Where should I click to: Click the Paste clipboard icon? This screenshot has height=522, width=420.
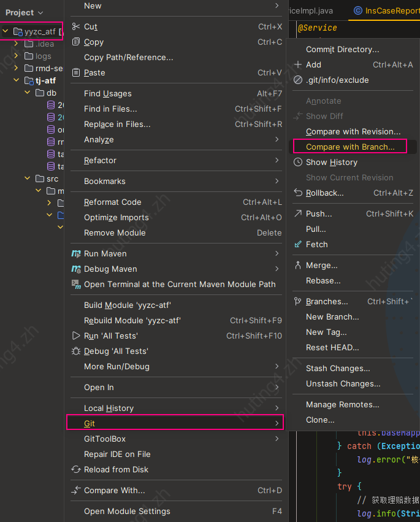76,72
